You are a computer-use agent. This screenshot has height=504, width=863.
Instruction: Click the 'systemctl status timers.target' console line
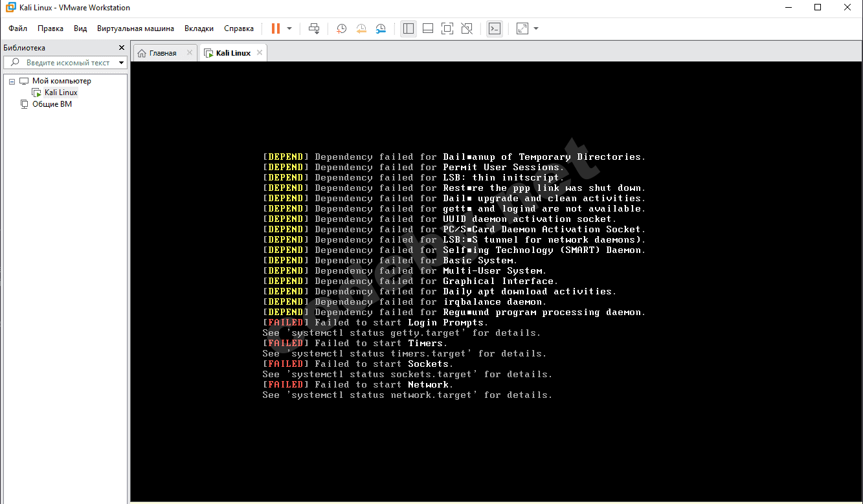click(x=405, y=353)
